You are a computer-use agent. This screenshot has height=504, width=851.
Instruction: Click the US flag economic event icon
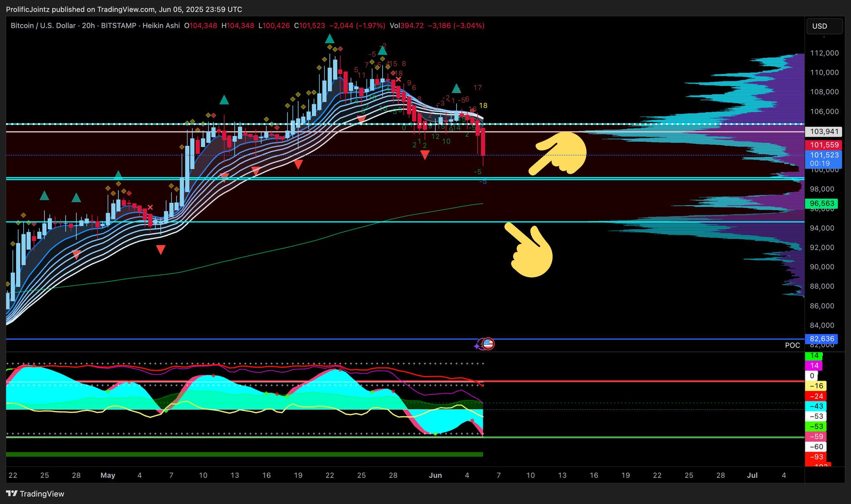[x=488, y=344]
